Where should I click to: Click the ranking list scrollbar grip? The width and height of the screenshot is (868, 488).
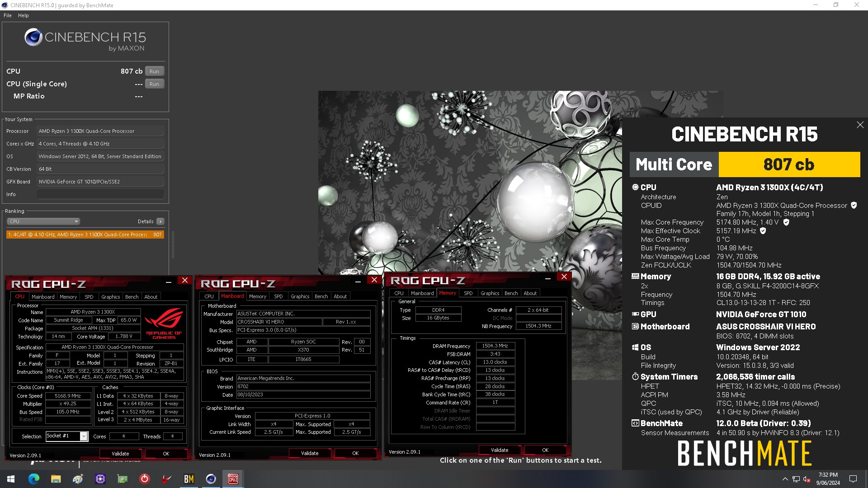pyautogui.click(x=173, y=244)
